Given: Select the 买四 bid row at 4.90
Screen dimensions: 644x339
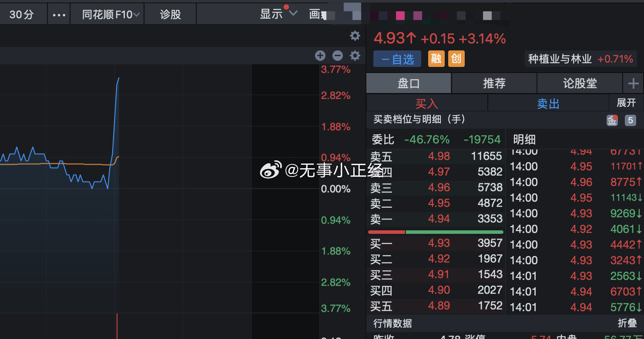Looking at the screenshot, I should point(436,290).
